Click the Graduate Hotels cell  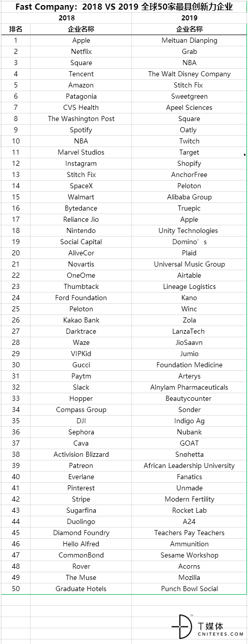[81, 589]
